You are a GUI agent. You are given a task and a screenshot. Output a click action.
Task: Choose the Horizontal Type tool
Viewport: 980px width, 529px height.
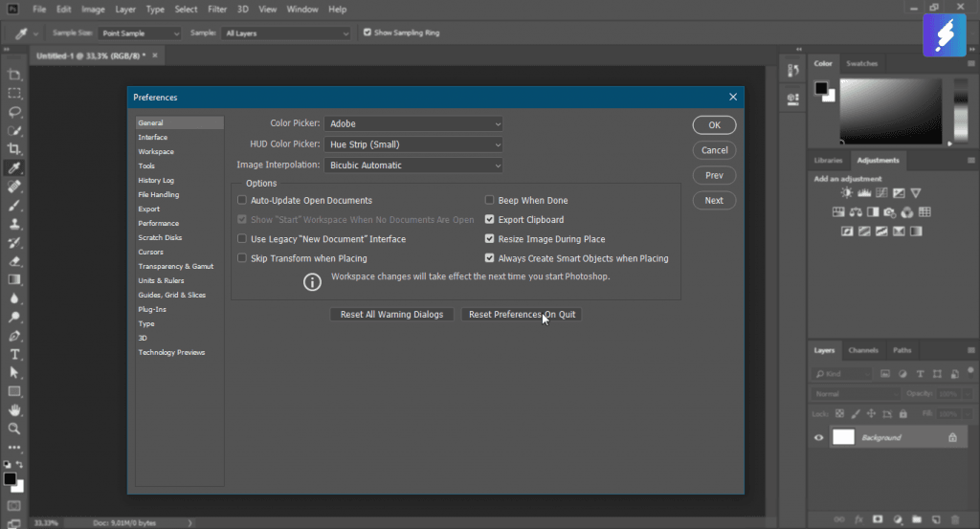point(14,354)
